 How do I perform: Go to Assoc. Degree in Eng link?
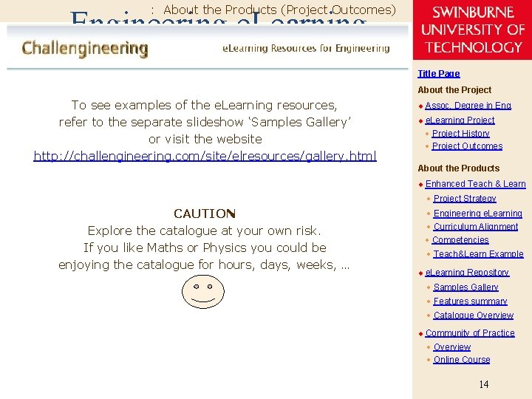point(468,106)
